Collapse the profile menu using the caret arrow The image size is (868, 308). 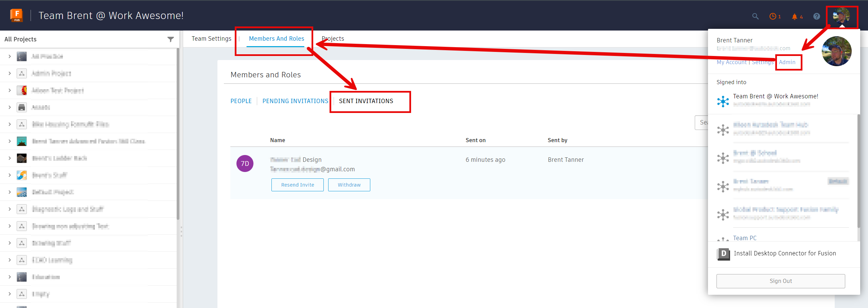(842, 26)
